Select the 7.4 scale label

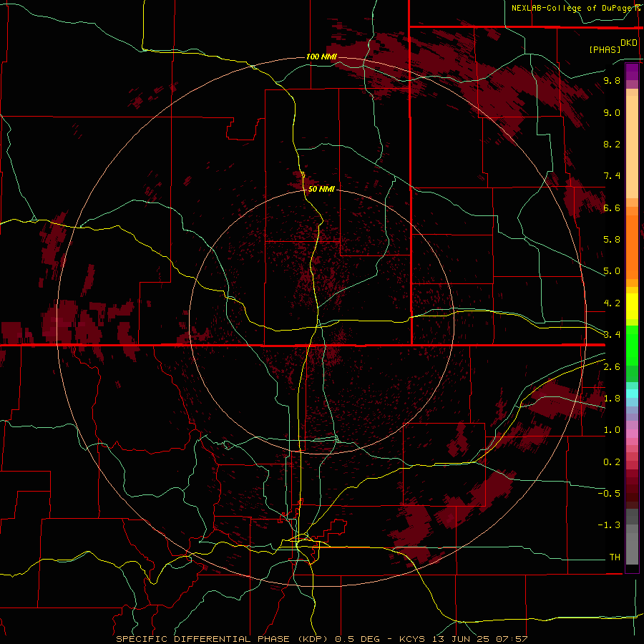612,176
